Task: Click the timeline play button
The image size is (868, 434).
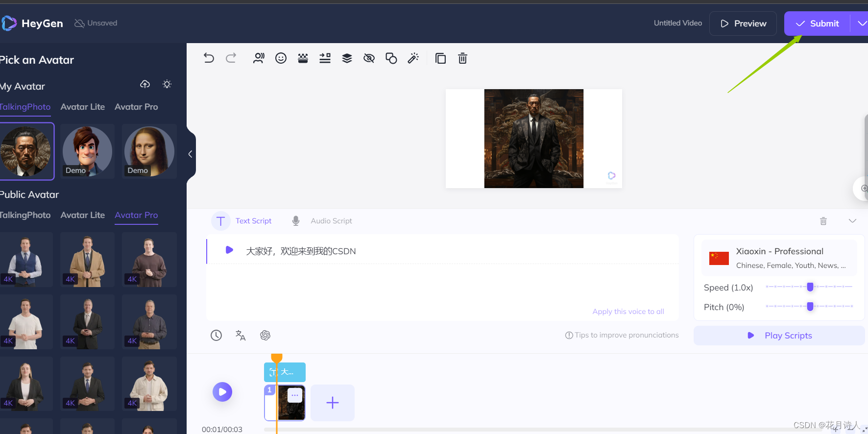Action: click(222, 392)
